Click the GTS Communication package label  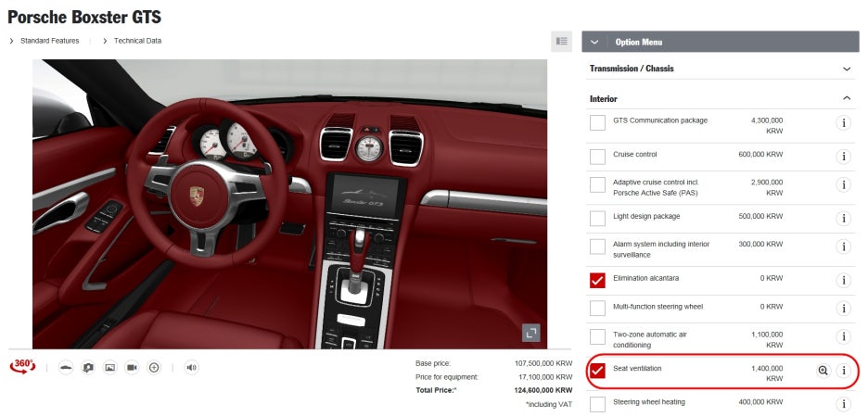[x=660, y=120]
